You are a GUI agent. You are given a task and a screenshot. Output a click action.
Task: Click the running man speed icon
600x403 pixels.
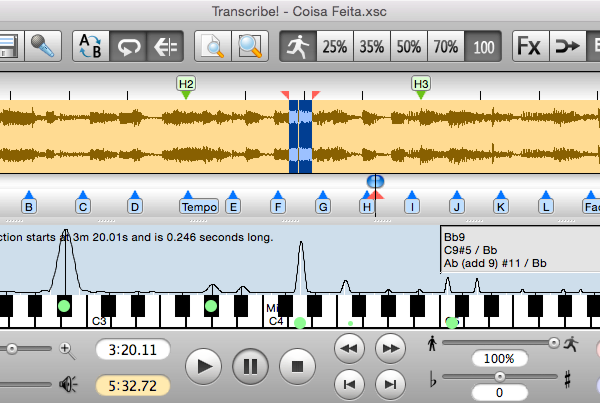tap(298, 46)
